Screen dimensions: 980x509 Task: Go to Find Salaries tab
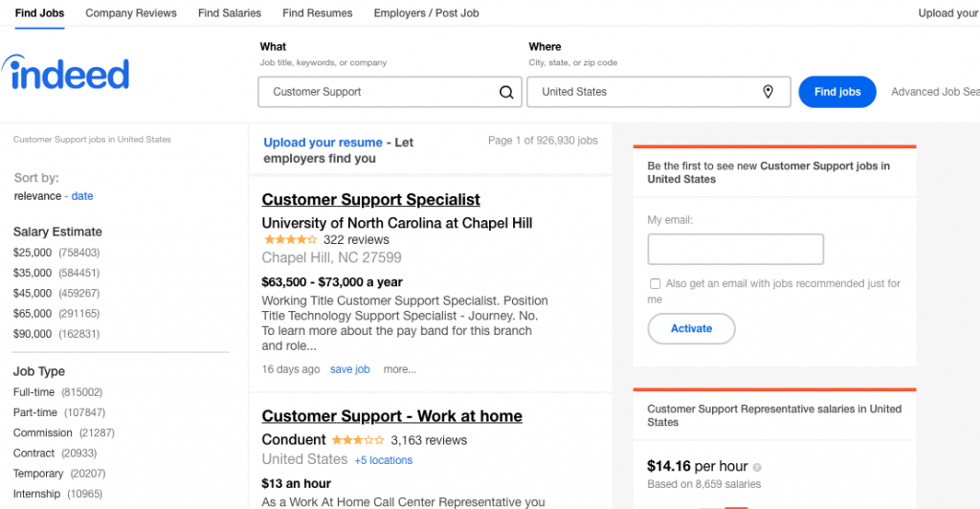point(230,13)
